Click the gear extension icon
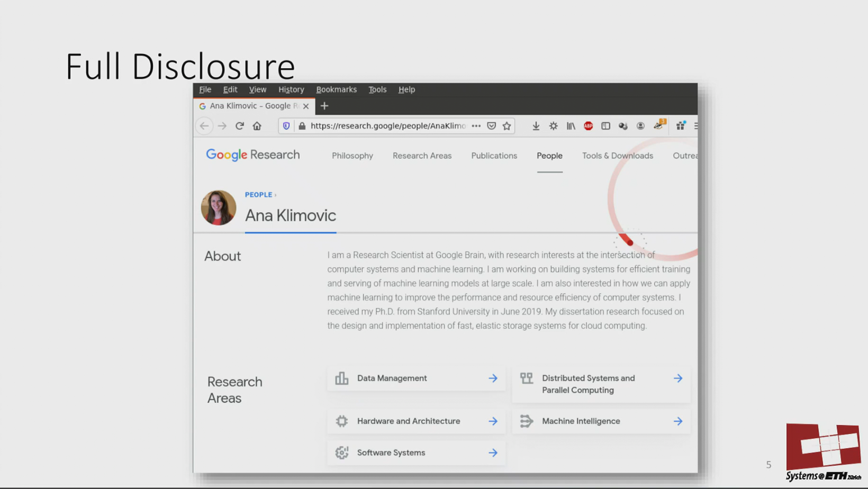 point(554,126)
